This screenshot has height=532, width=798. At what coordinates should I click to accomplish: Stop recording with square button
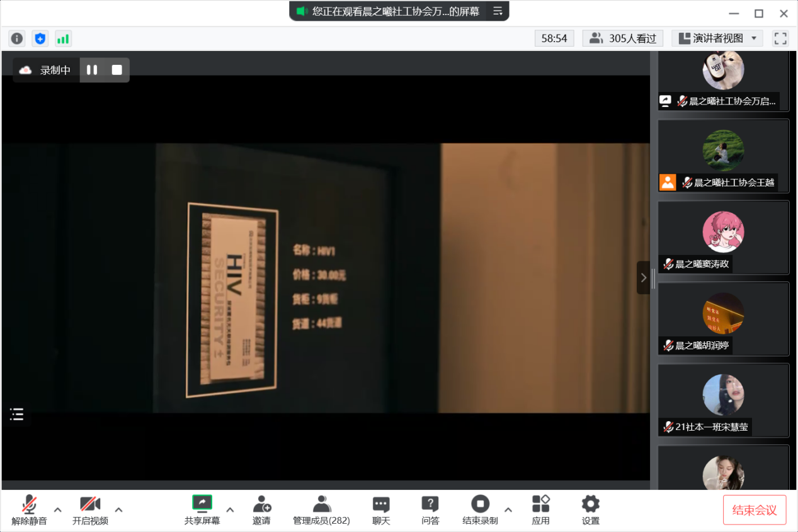[117, 70]
